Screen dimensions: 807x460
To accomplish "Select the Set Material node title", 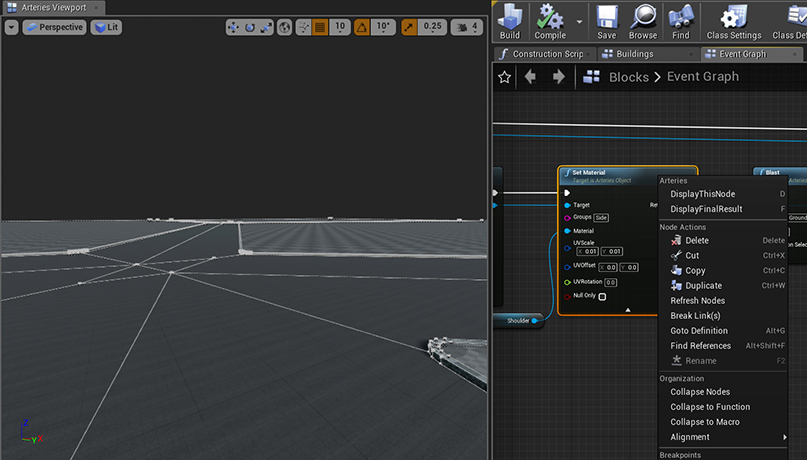I will click(589, 172).
